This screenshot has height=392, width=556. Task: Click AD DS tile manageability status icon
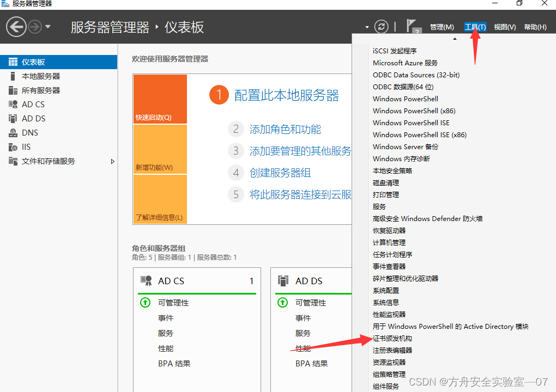(x=282, y=302)
